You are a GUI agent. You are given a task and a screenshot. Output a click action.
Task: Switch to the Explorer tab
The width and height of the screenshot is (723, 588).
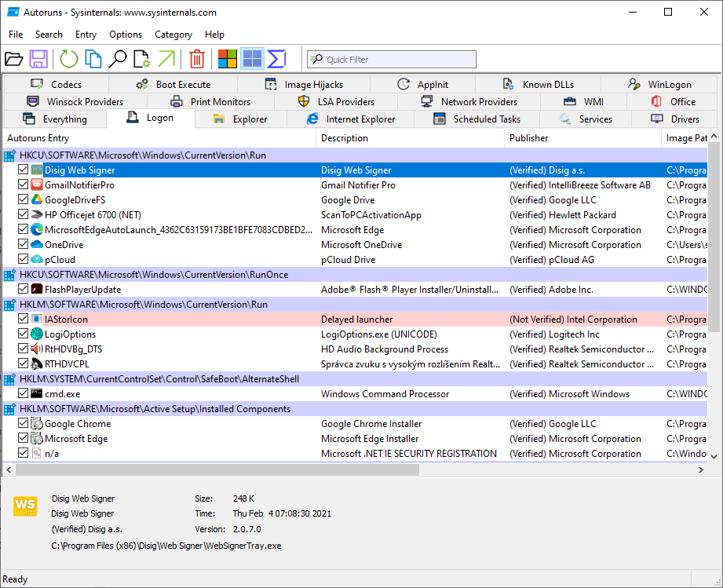240,119
